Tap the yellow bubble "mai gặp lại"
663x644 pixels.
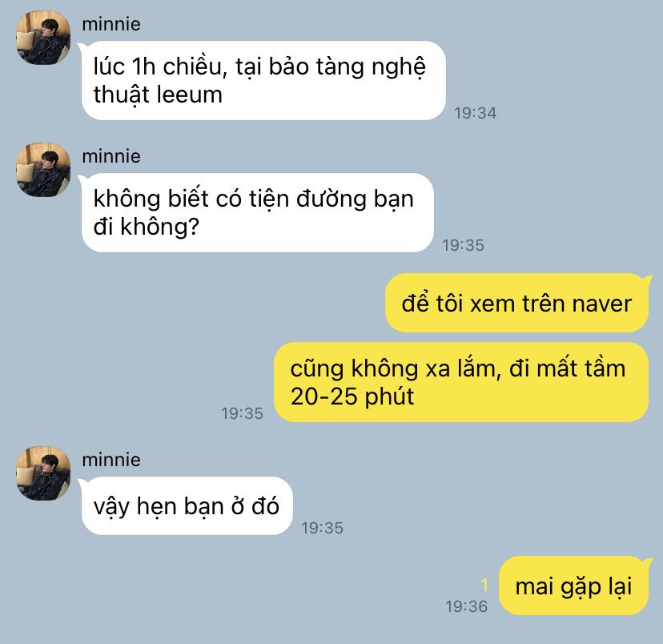pyautogui.click(x=574, y=586)
